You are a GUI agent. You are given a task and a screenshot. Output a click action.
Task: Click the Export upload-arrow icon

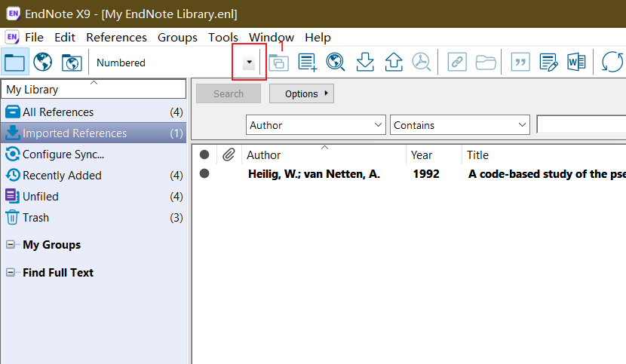click(394, 62)
